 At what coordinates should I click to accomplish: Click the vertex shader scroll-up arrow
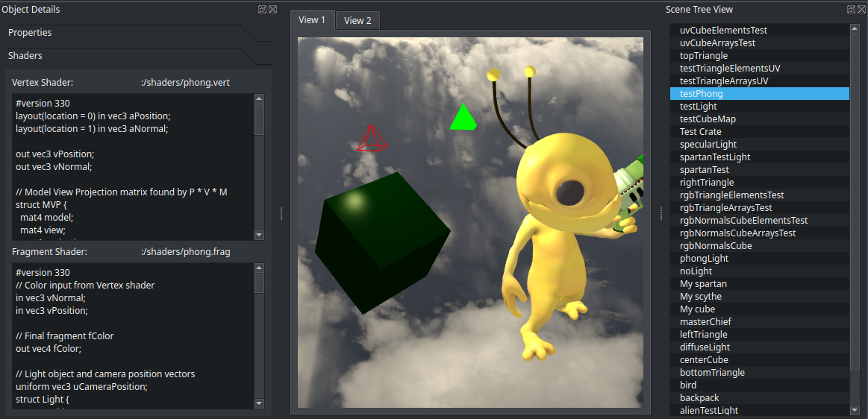[259, 98]
